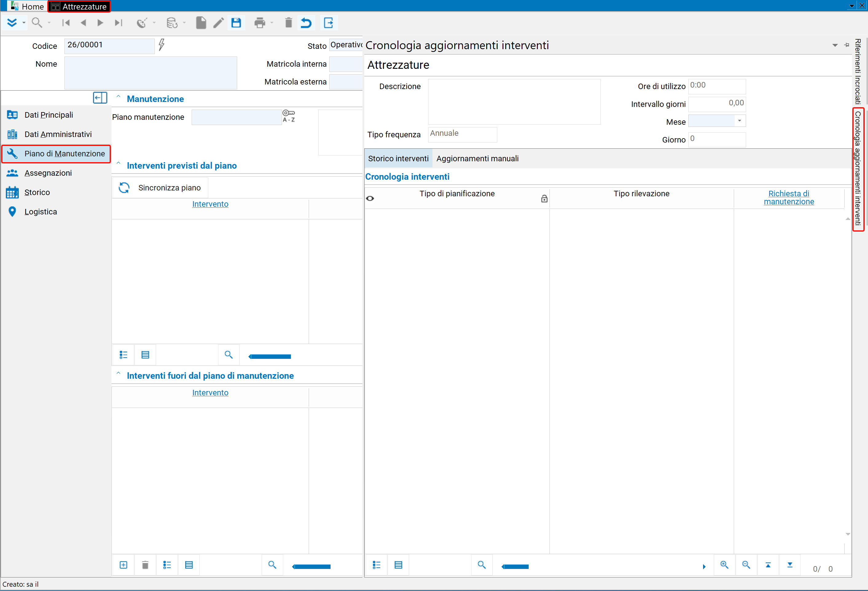Click the database settings icon in toolbar

172,23
